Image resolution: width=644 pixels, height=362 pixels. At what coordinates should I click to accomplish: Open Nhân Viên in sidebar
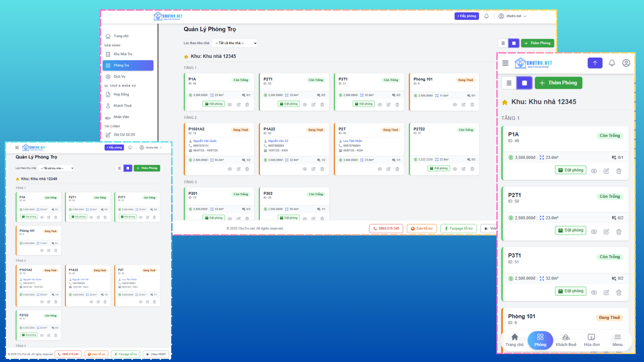(x=128, y=117)
